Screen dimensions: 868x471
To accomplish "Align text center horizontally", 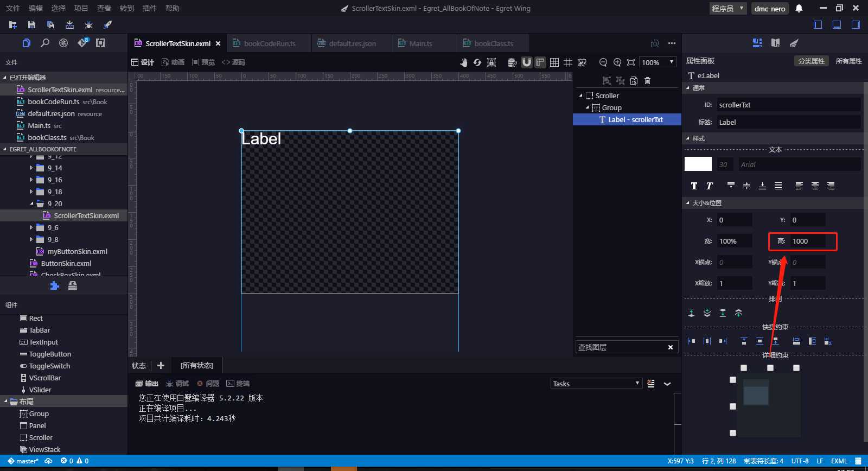I will pyautogui.click(x=815, y=186).
